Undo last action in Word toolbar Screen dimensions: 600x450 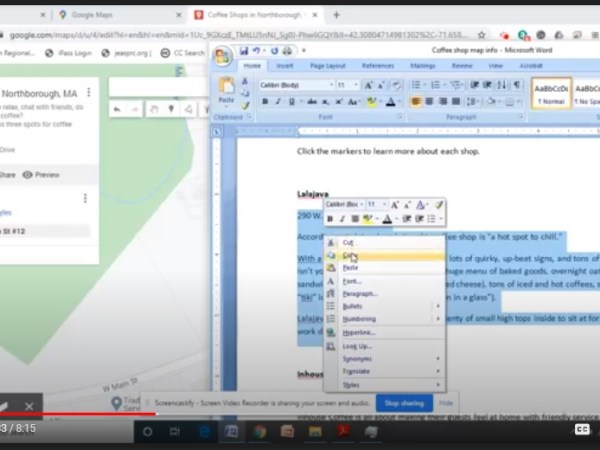pos(256,51)
